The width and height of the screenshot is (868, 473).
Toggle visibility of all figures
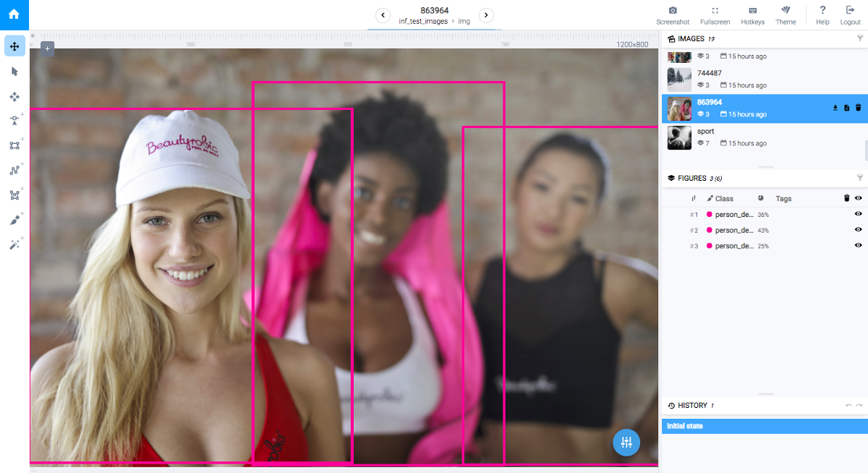859,198
